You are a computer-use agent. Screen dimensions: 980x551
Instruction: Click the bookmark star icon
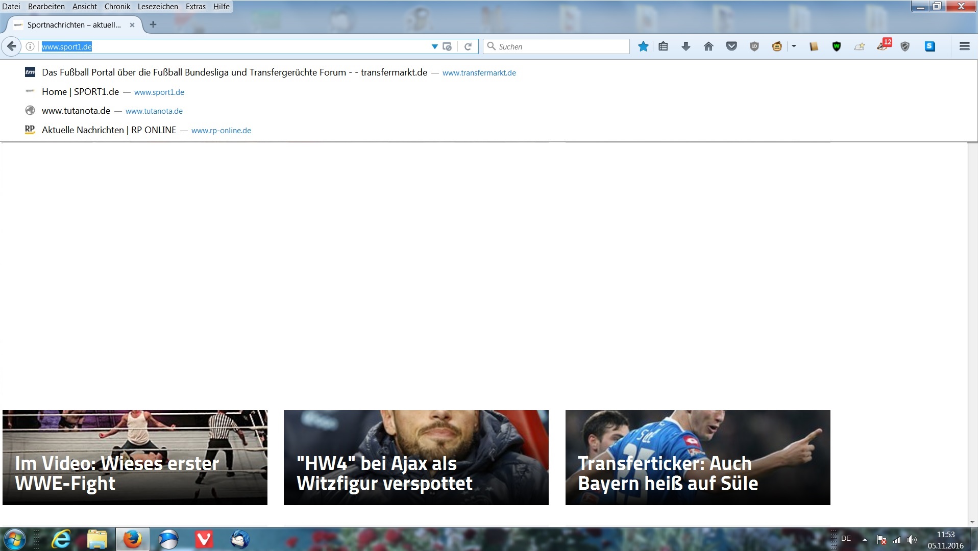(x=643, y=46)
